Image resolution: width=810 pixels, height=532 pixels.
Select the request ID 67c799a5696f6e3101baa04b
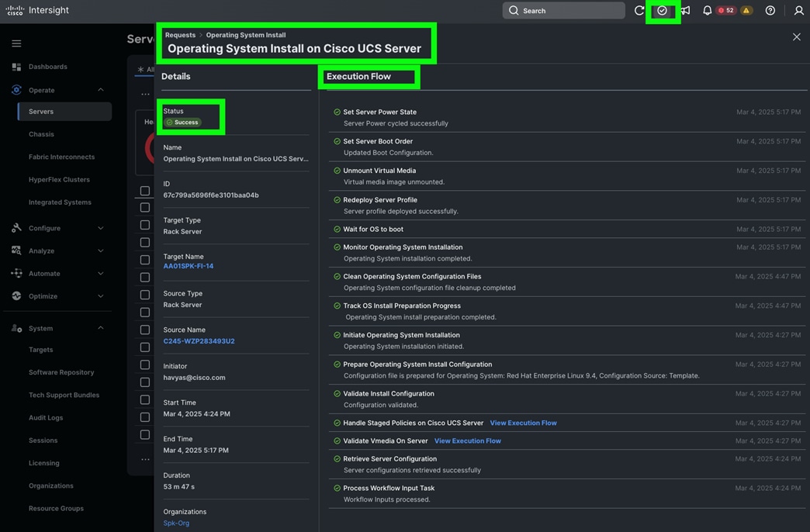click(211, 195)
